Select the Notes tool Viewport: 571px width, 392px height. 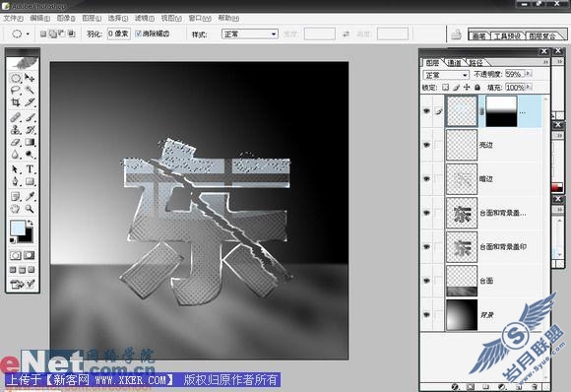coord(16,197)
